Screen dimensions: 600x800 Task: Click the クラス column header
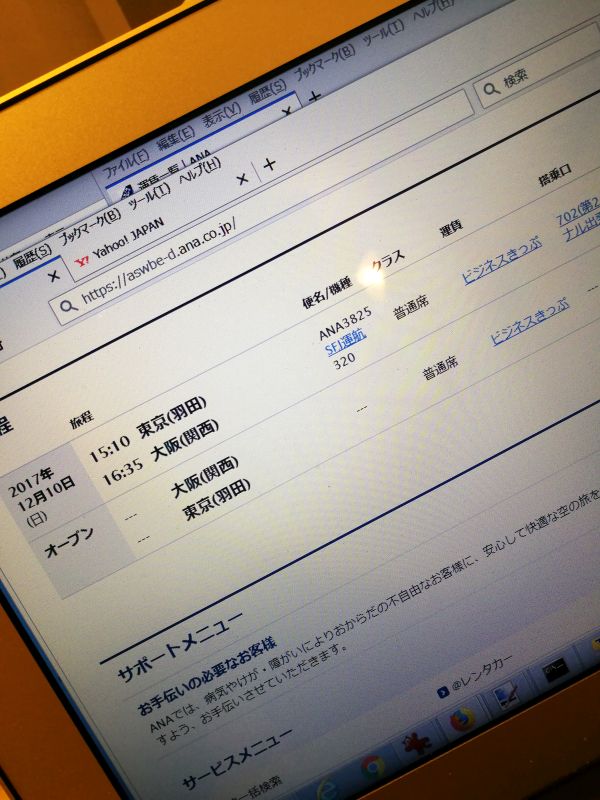coord(388,261)
